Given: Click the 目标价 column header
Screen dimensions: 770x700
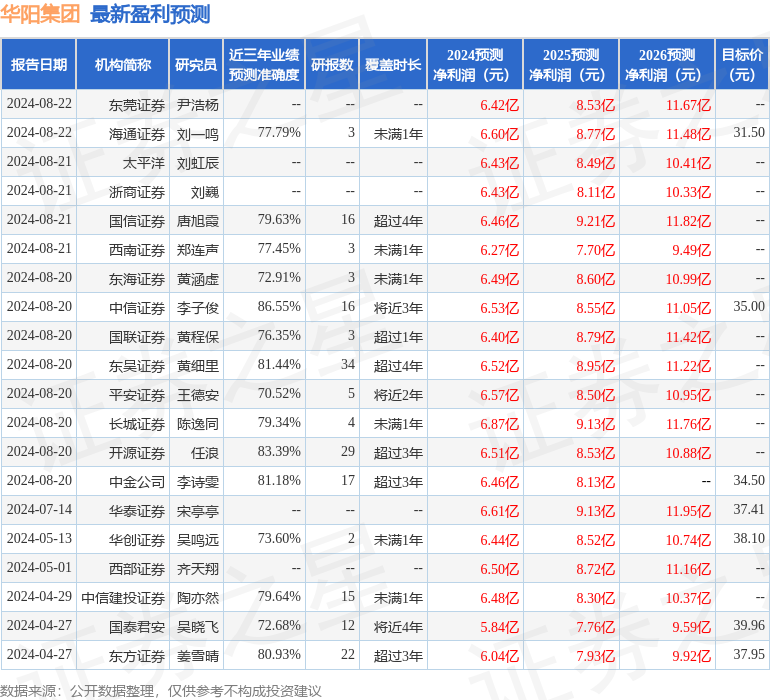Looking at the screenshot, I should (742, 64).
